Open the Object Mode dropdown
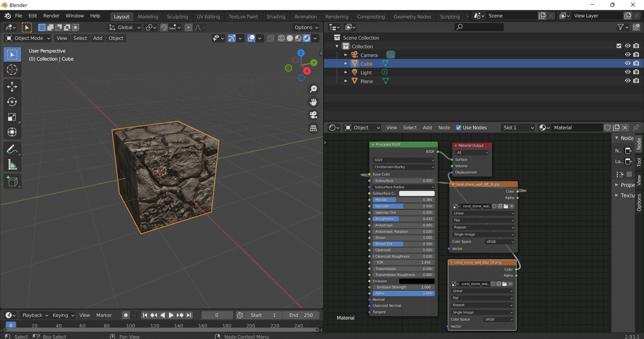 (x=28, y=38)
